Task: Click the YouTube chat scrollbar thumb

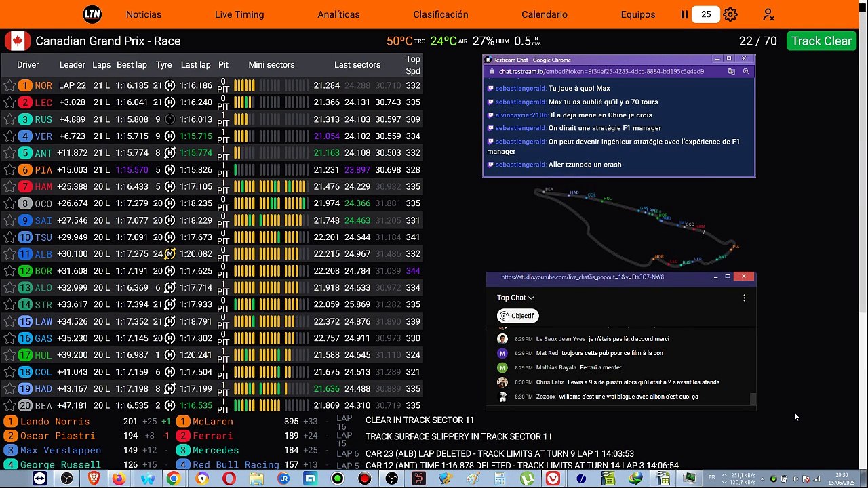Action: click(x=753, y=399)
